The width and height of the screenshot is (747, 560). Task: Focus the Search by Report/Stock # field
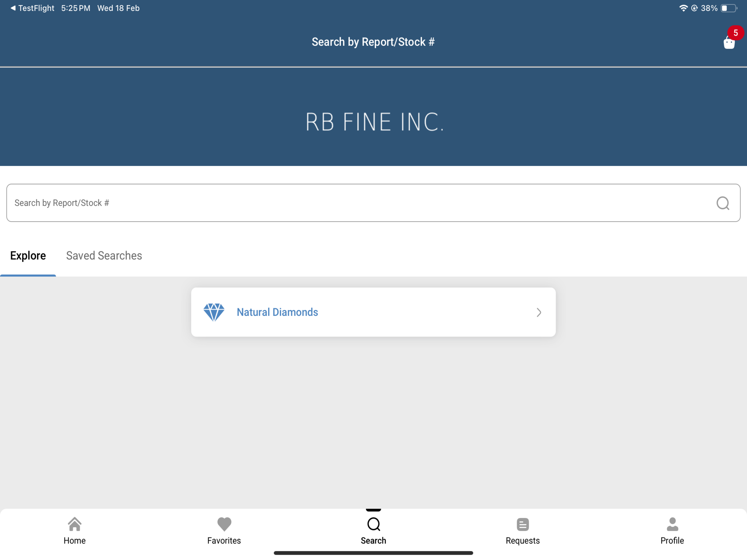373,203
